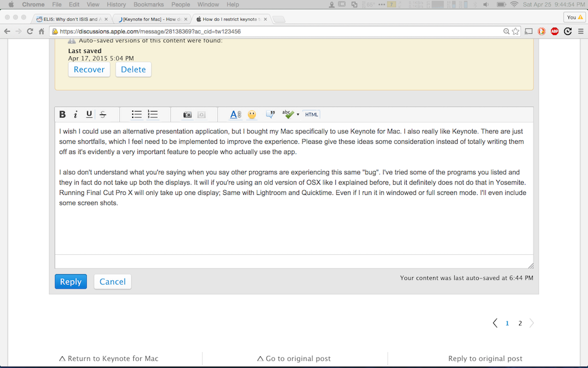Click the battery status icon
The height and width of the screenshot is (368, 588).
click(x=501, y=5)
